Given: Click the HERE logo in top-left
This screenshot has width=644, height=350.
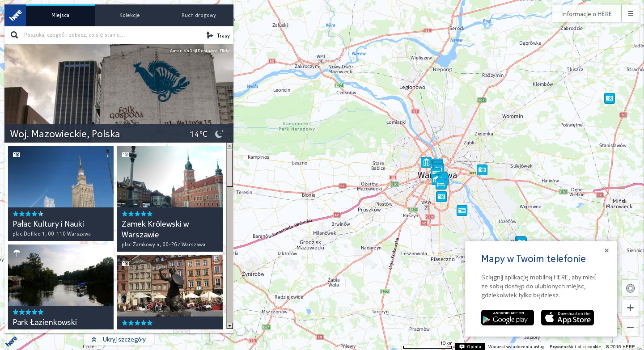Looking at the screenshot, I should tap(15, 16).
